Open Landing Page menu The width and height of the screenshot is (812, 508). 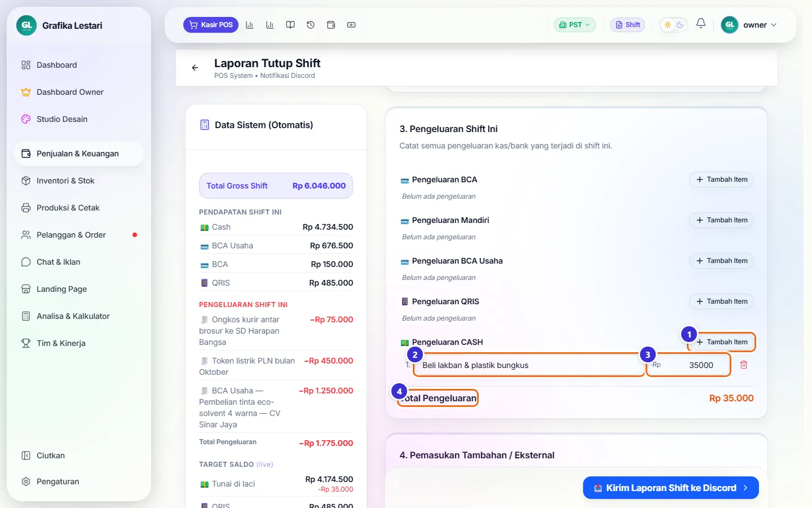(x=79, y=289)
